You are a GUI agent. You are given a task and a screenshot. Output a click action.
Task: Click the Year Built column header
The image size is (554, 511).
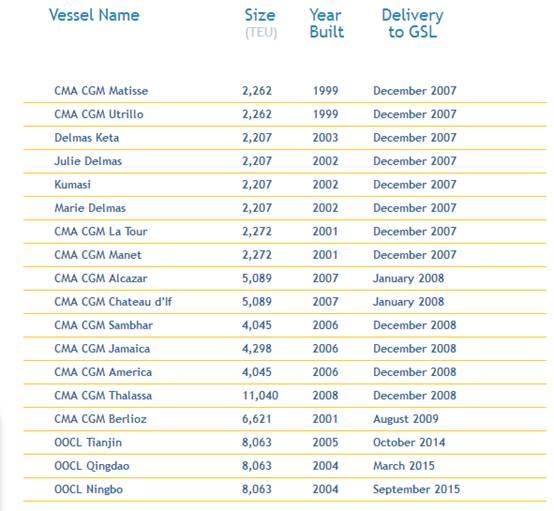coord(326,24)
